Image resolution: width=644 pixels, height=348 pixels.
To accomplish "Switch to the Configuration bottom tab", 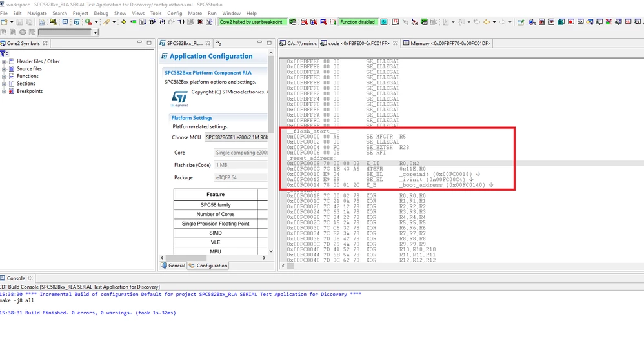I will point(208,266).
